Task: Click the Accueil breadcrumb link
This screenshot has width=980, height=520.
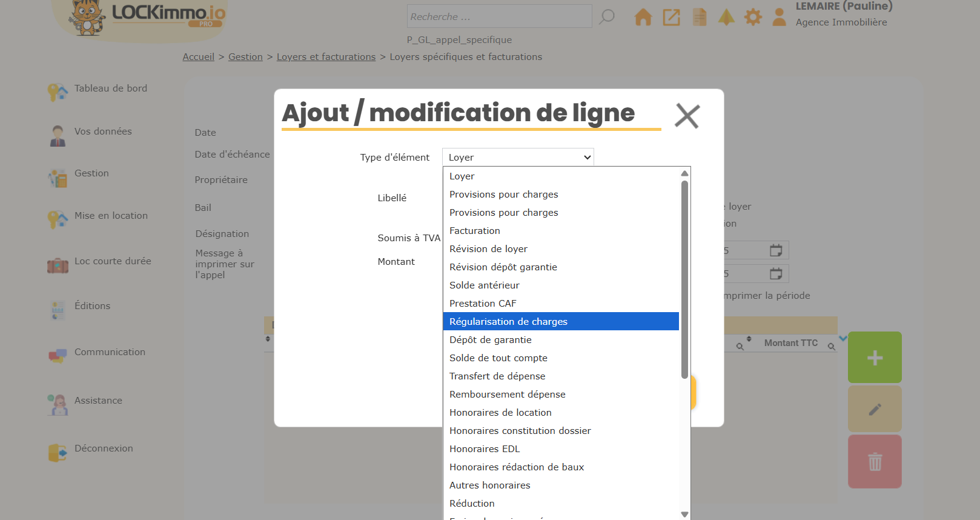Action: click(x=199, y=57)
